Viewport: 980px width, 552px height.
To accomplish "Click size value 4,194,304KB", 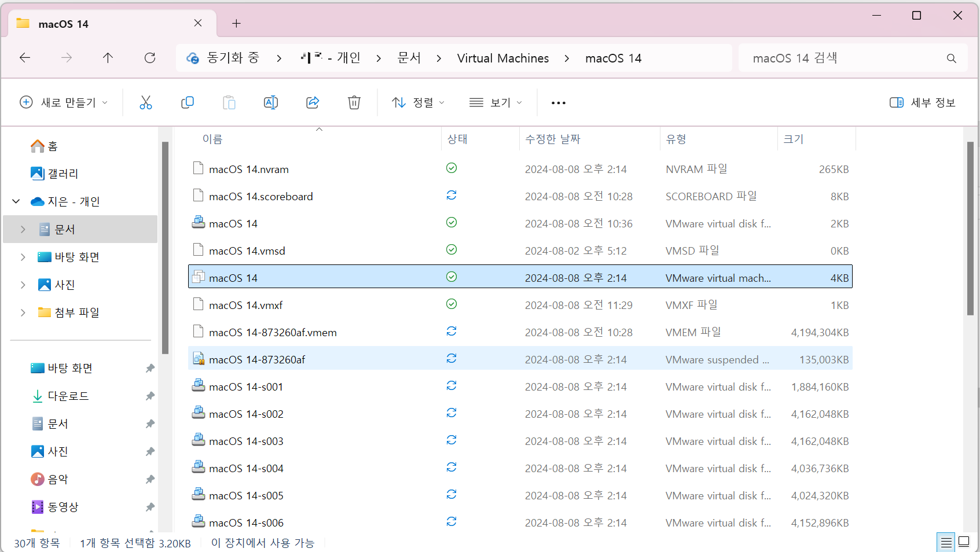I will tap(820, 332).
